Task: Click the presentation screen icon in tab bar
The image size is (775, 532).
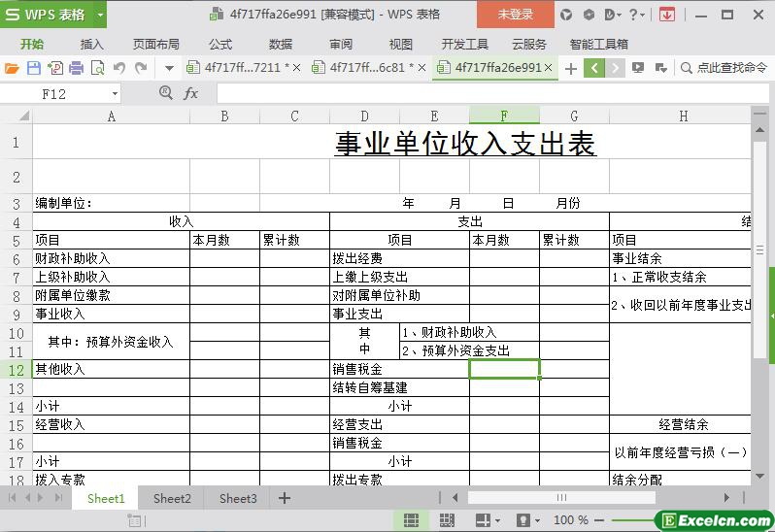Action: coord(638,68)
